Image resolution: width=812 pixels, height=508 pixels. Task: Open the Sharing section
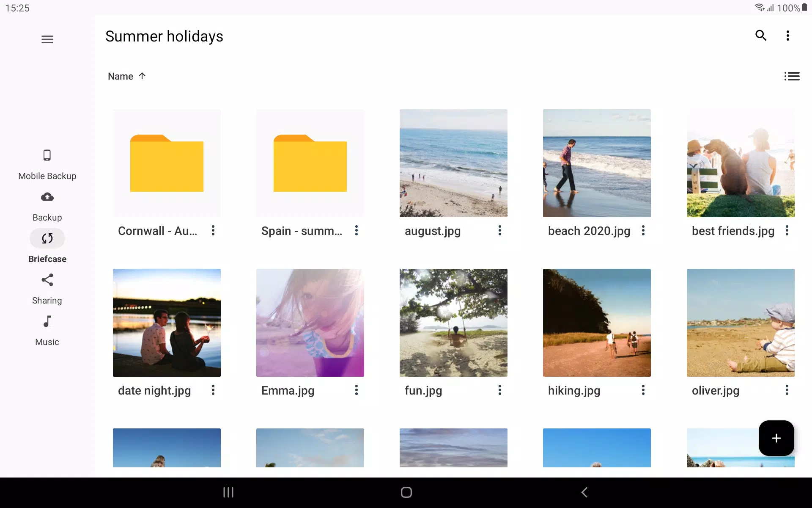pos(47,290)
